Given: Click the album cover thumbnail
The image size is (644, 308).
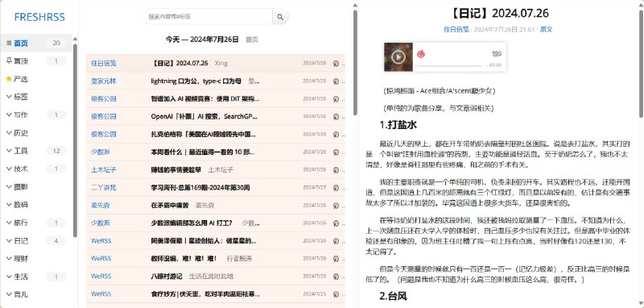Looking at the screenshot, I should [398, 56].
